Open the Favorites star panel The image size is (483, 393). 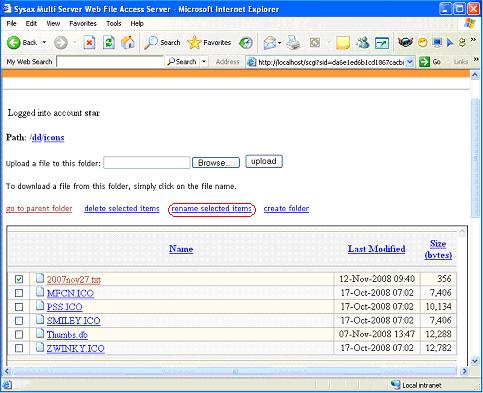click(x=209, y=43)
